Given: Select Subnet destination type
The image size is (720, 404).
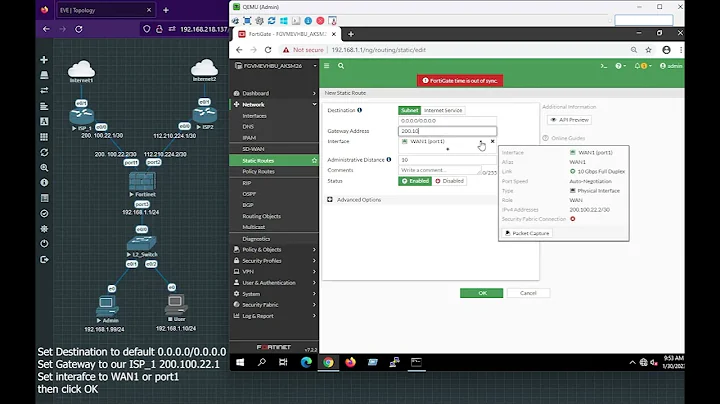Looking at the screenshot, I should click(x=409, y=111).
